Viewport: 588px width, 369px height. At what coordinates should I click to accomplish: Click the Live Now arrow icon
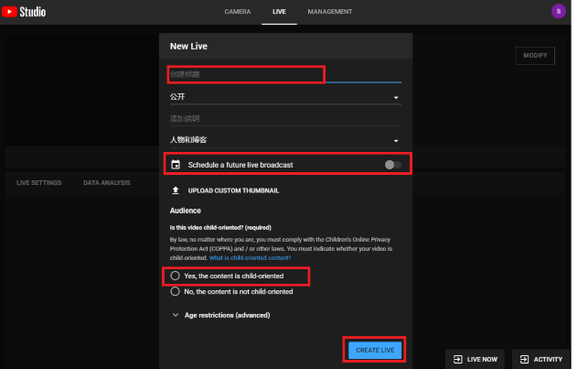(x=455, y=359)
